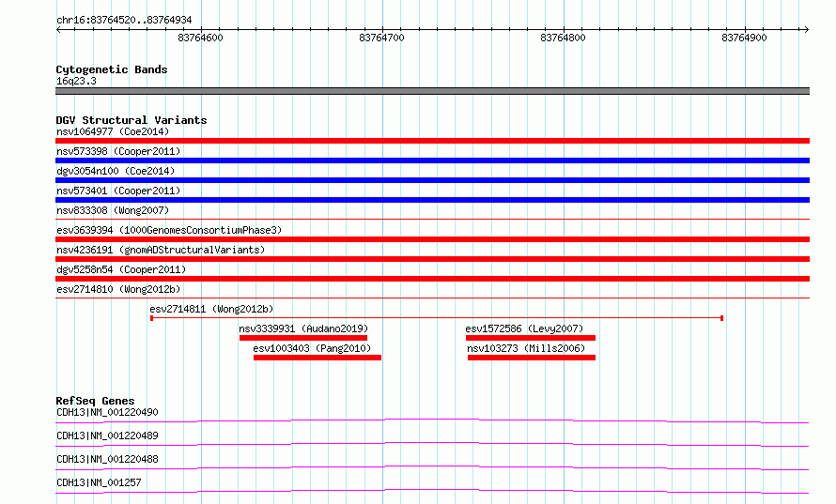Viewport: 836px width, 504px height.
Task: Click the nsv573398 (Cooper2011) variant label
Action: click(118, 151)
